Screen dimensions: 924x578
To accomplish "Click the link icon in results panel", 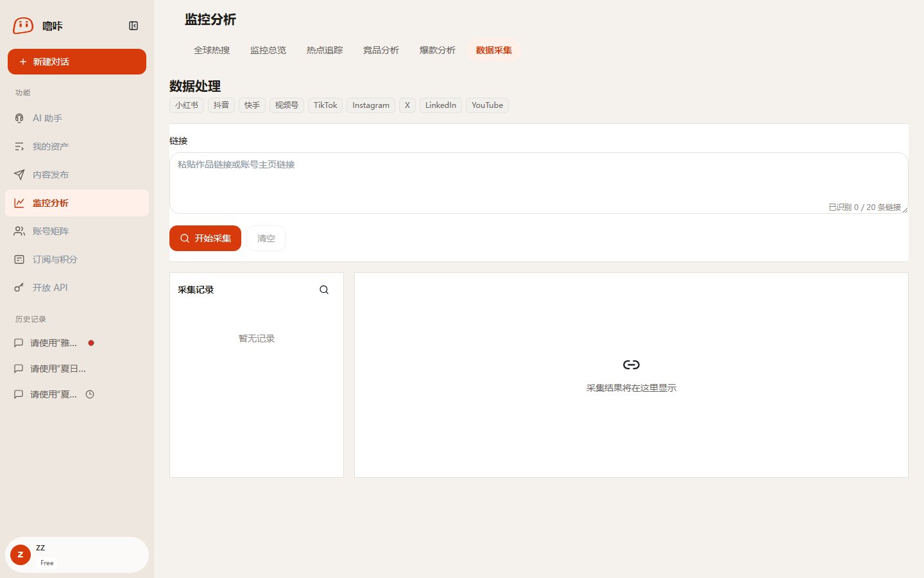I will click(631, 365).
